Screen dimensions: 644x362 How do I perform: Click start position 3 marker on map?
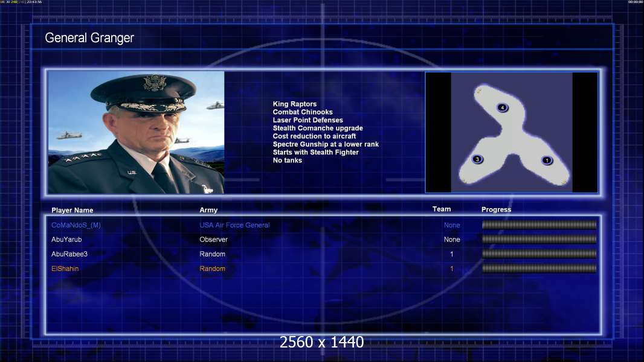pyautogui.click(x=477, y=159)
